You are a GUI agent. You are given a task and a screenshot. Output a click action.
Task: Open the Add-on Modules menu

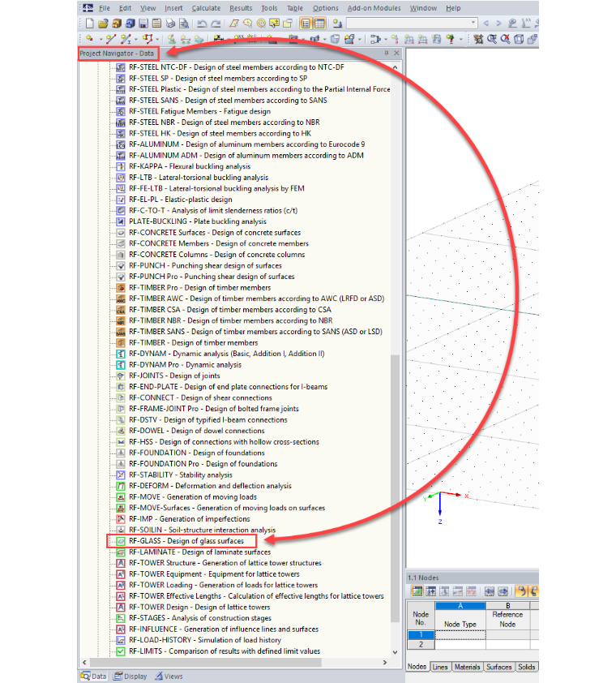tap(374, 8)
